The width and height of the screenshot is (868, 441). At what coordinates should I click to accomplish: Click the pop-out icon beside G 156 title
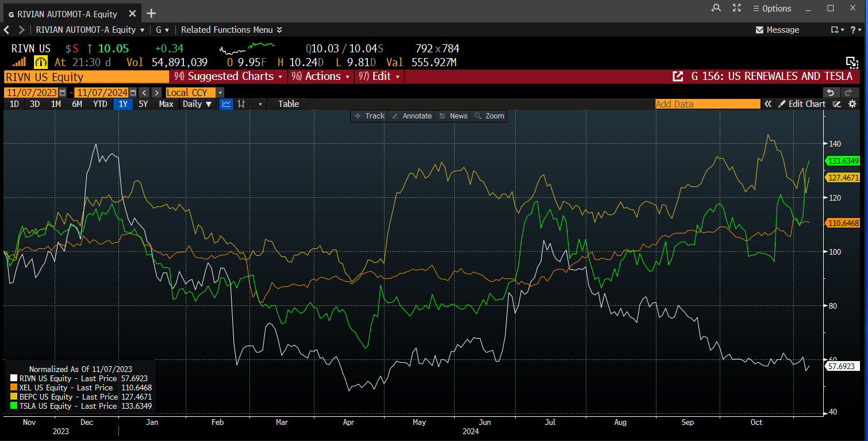678,76
